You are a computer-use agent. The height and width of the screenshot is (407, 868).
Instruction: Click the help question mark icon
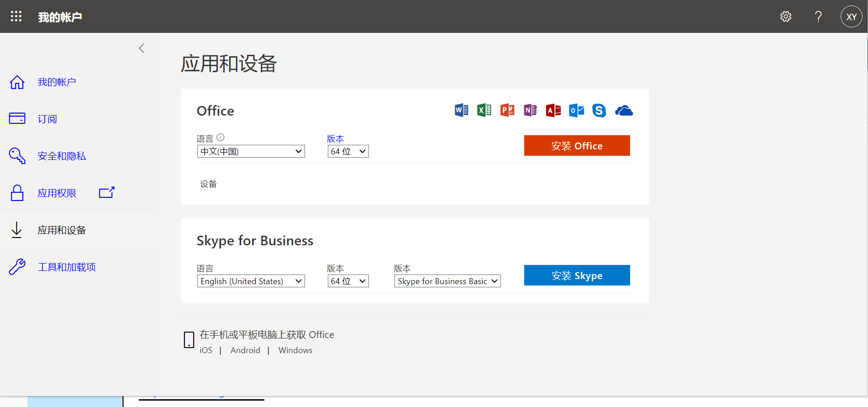818,17
